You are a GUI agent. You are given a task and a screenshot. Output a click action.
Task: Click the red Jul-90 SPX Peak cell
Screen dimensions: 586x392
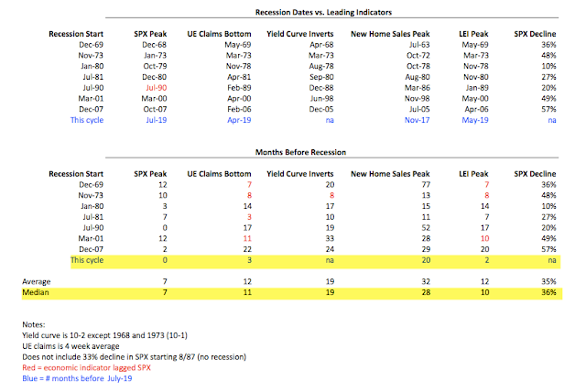click(x=157, y=88)
